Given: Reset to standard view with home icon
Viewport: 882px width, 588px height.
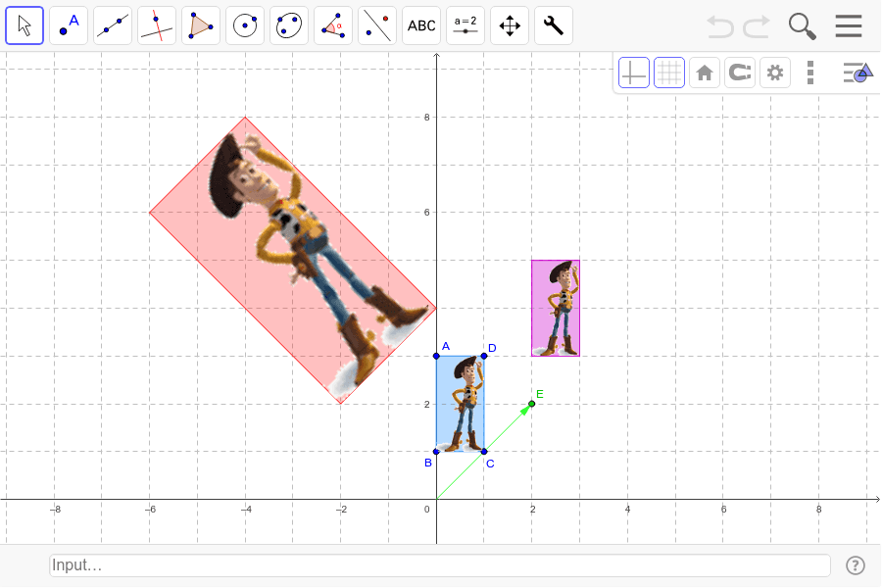Looking at the screenshot, I should coord(705,73).
